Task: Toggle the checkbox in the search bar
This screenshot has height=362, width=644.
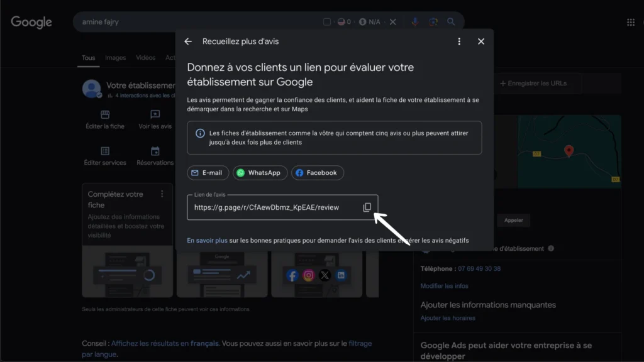Action: click(x=327, y=22)
